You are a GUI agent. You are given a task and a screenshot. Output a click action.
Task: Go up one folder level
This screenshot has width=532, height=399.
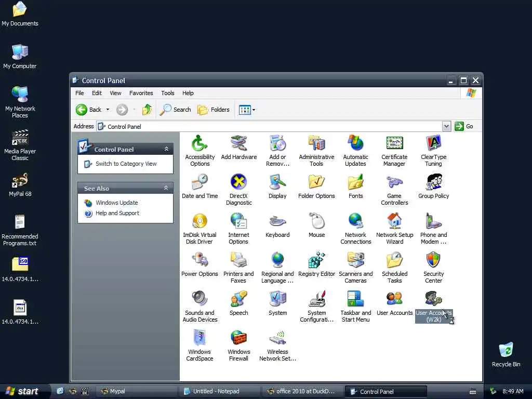[147, 110]
